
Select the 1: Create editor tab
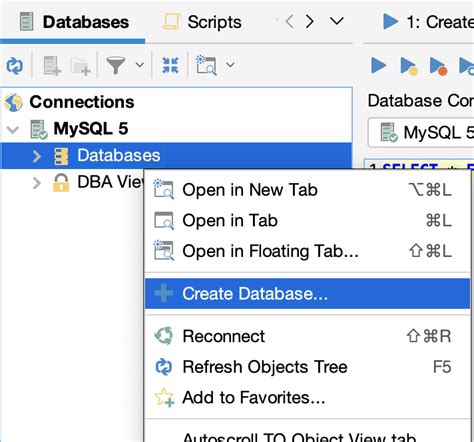pyautogui.click(x=428, y=22)
